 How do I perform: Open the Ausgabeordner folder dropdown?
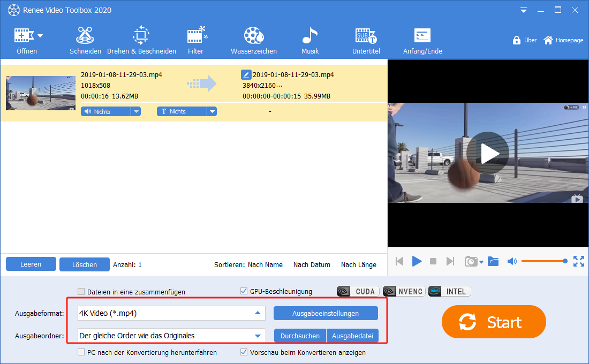(x=171, y=336)
